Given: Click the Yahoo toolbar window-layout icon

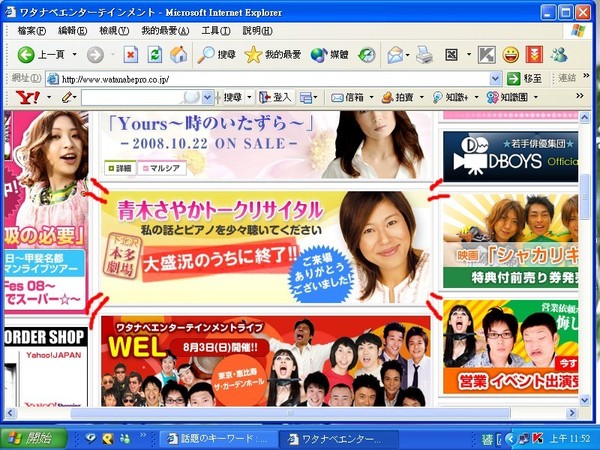Looking at the screenshot, I should (x=306, y=98).
